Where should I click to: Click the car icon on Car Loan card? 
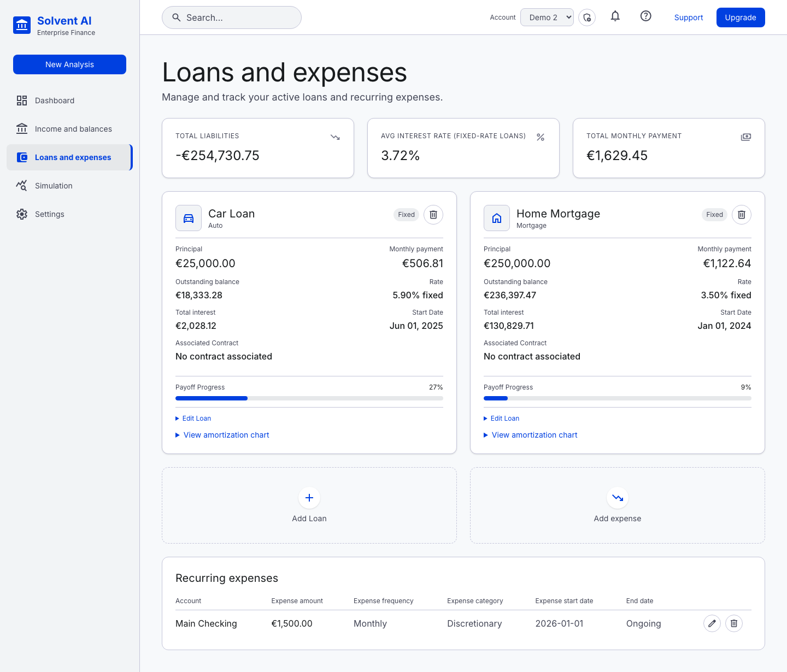[x=189, y=218]
